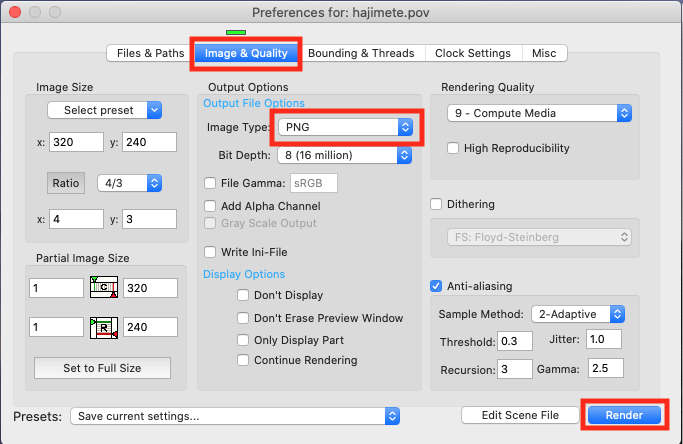Click the partial image row icon
Screen dimensions: 683x444
[103, 326]
